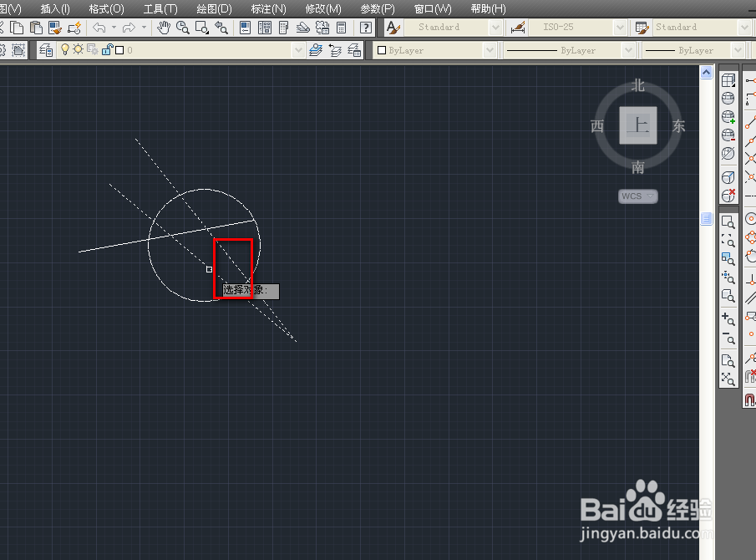Open the Layer Properties Manager icon

pyautogui.click(x=46, y=50)
